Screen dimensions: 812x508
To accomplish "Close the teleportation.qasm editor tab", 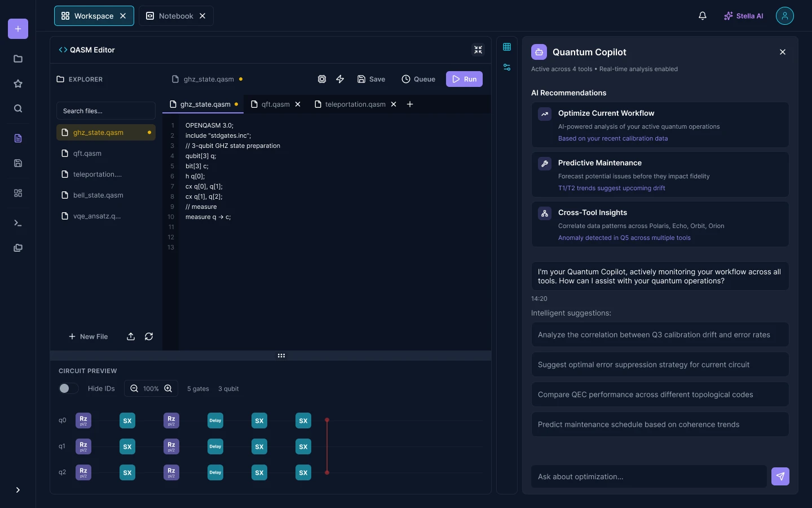I will tap(394, 104).
